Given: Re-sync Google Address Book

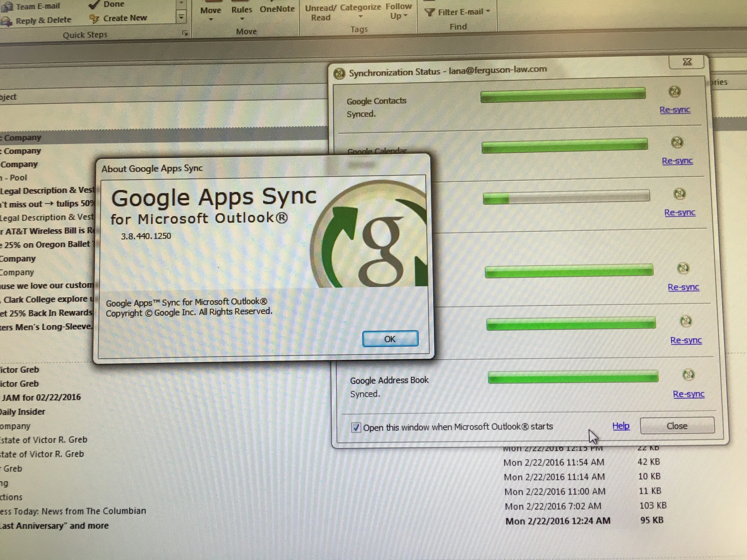Looking at the screenshot, I should (x=688, y=394).
